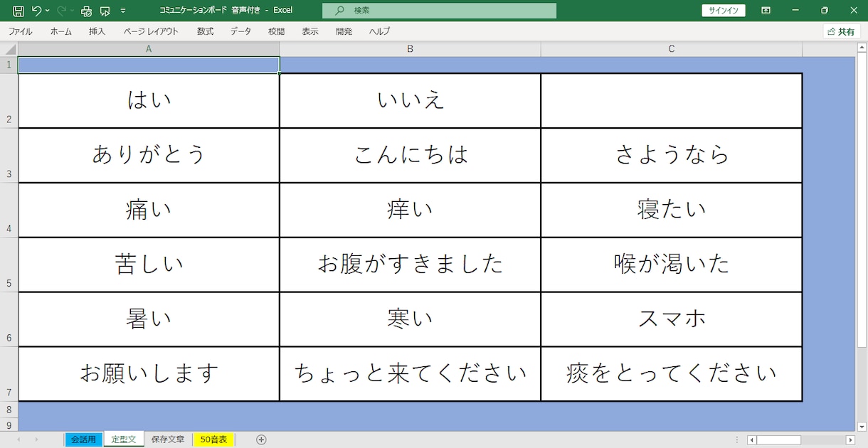Screen dimensions: 868x448
Task: Switch to the 会話用 sheet tab
Action: pos(84,439)
